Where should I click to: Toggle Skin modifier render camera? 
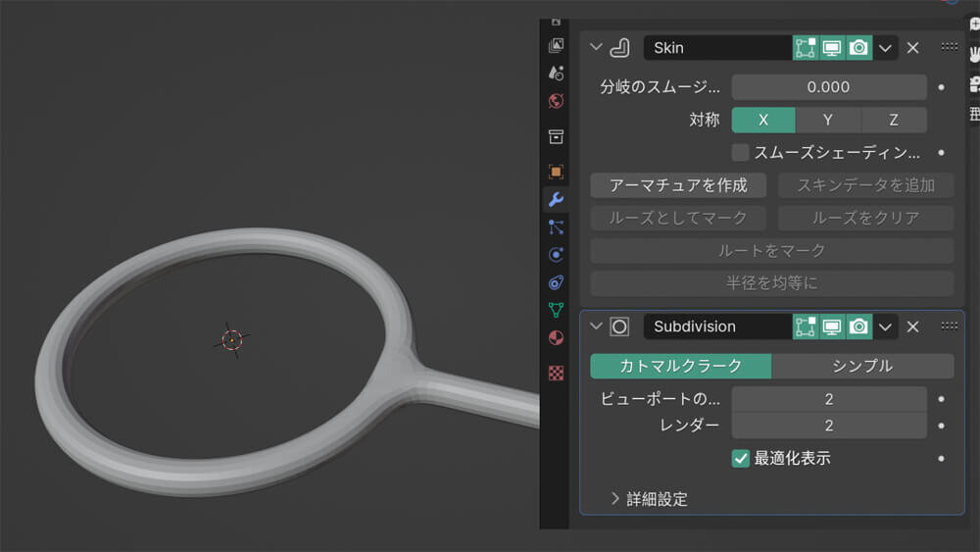point(858,48)
